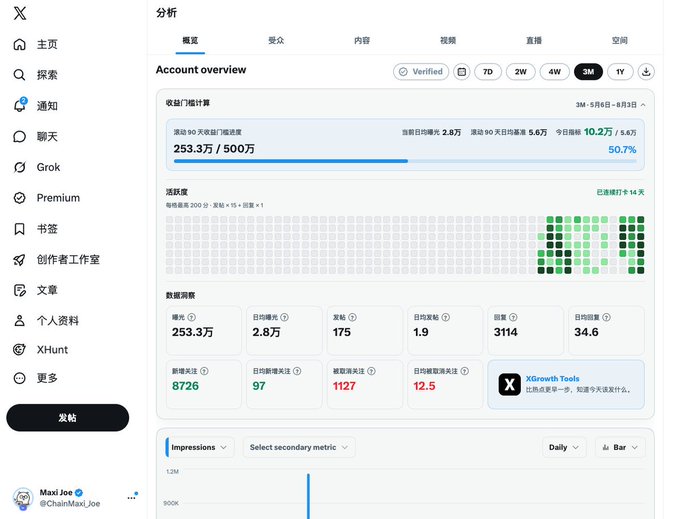Open the Premium badge icon

(20, 198)
